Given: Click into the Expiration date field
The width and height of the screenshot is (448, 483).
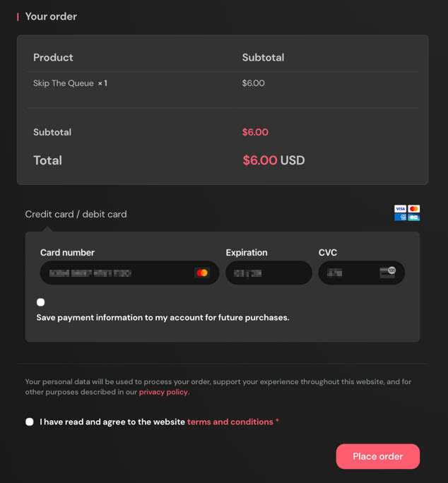Looking at the screenshot, I should (269, 273).
